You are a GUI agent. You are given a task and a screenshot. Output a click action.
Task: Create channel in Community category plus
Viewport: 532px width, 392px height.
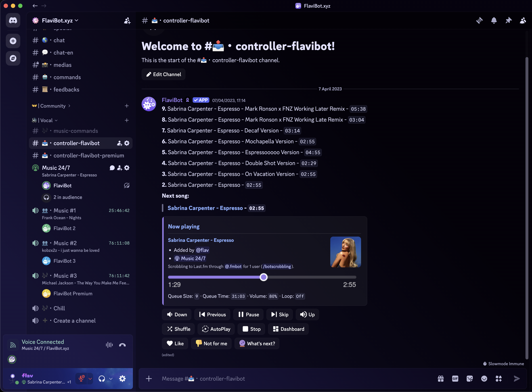(x=127, y=106)
